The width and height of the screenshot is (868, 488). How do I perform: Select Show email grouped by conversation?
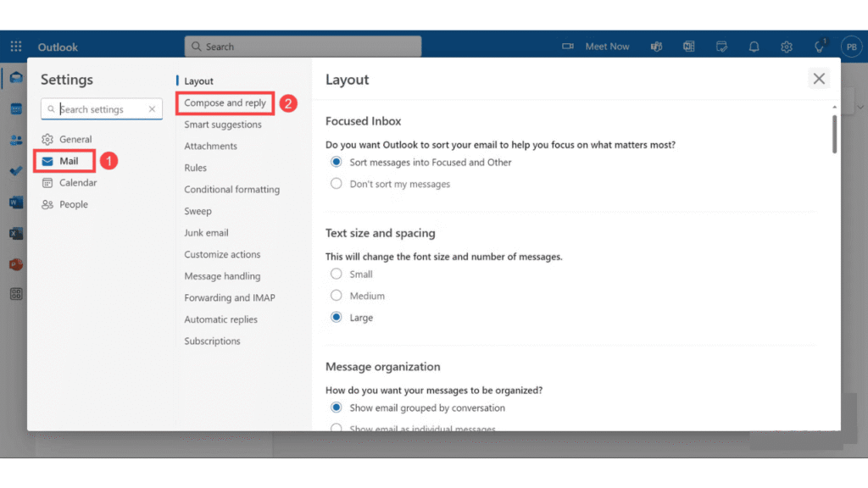click(x=336, y=408)
